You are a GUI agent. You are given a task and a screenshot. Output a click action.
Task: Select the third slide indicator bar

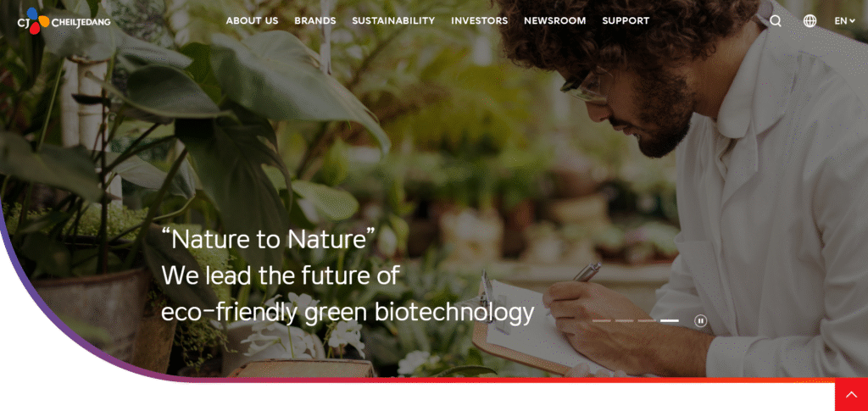click(647, 321)
